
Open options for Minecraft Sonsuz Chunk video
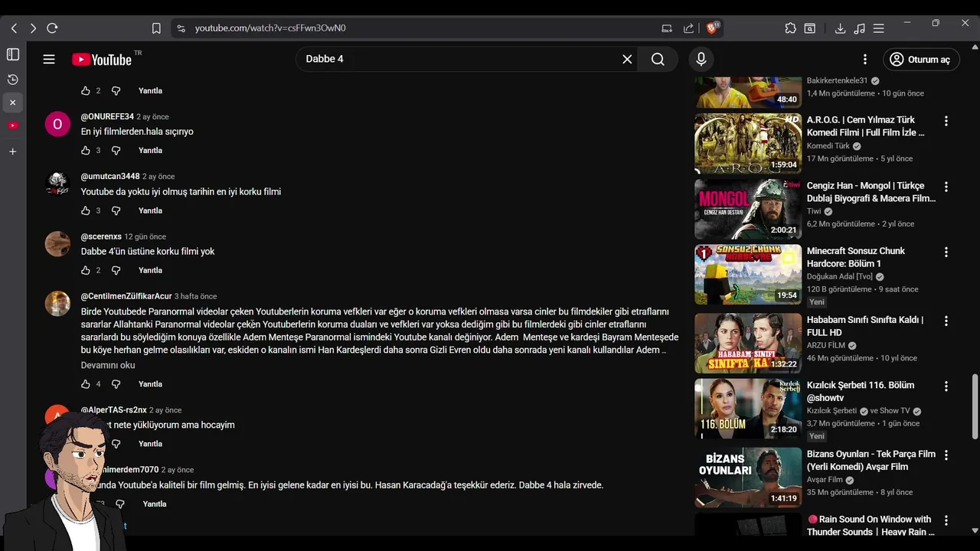click(946, 252)
